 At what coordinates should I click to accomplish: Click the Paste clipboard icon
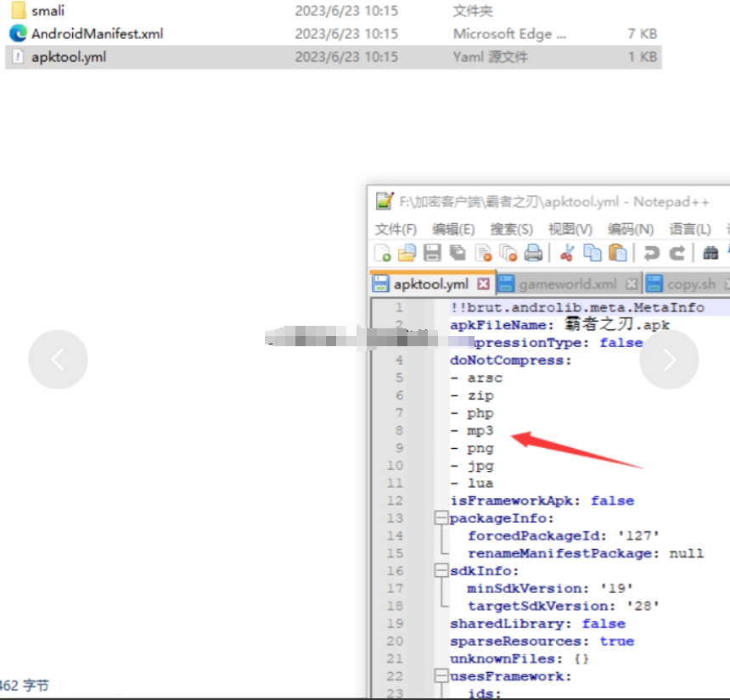click(618, 253)
